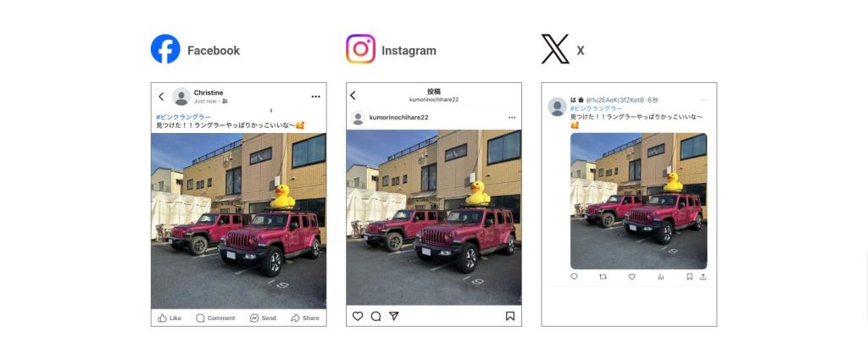
Task: Like the Facebook post
Action: click(x=170, y=318)
